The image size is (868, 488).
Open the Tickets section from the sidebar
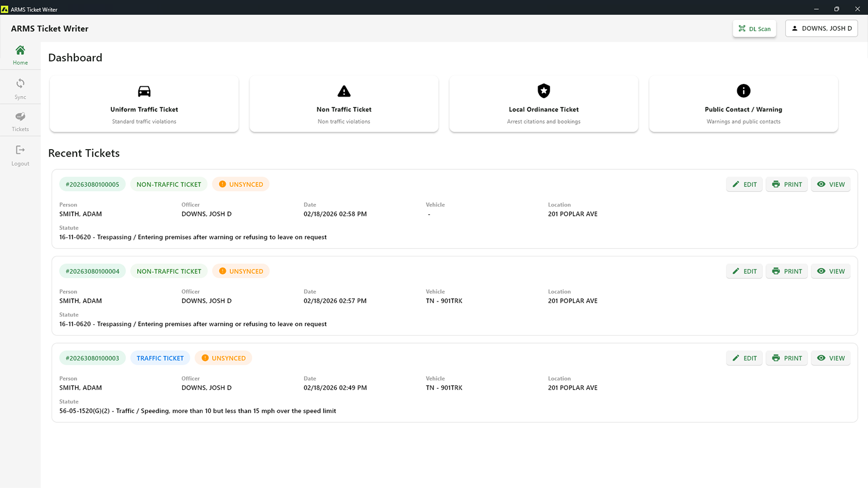coord(20,117)
